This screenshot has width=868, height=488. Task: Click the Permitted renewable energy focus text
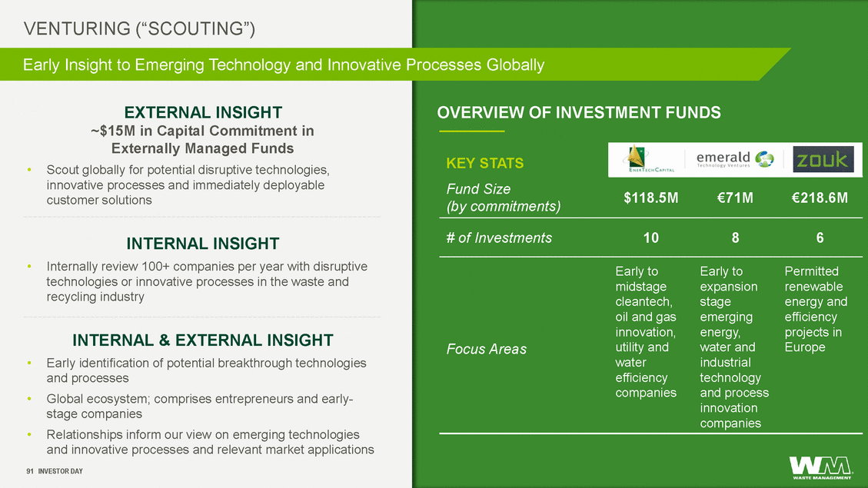816,309
